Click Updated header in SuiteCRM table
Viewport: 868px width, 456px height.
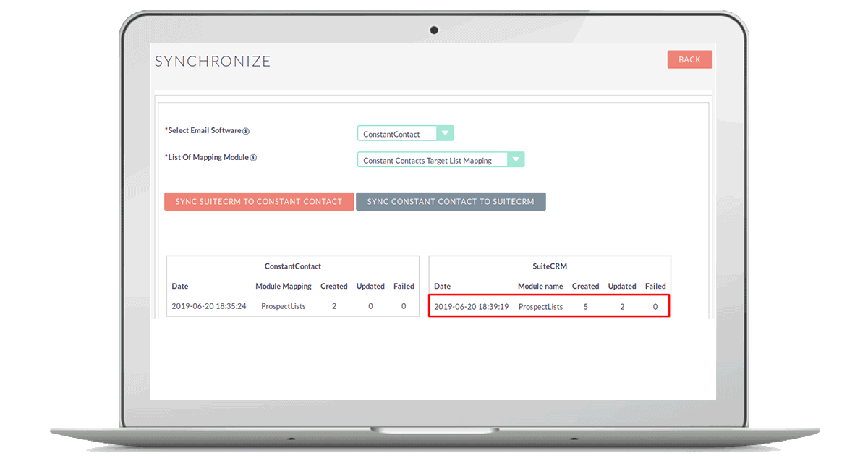622,286
